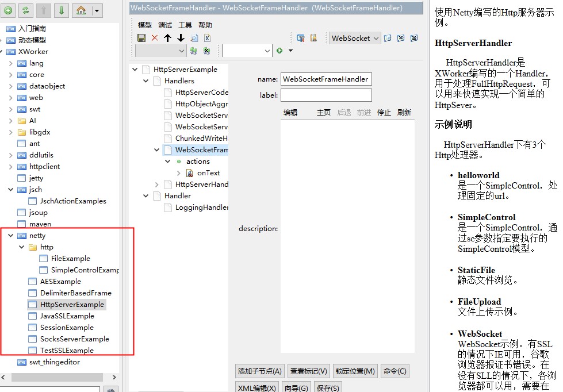Select SocksServerExample in the left tree

[74, 339]
